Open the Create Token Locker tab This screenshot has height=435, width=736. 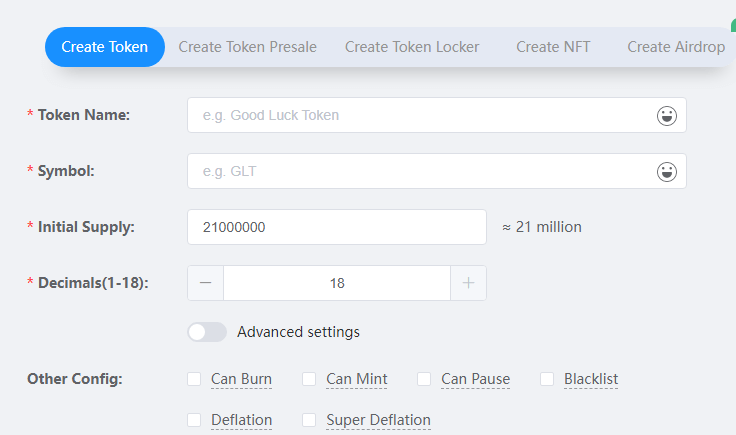(x=412, y=47)
